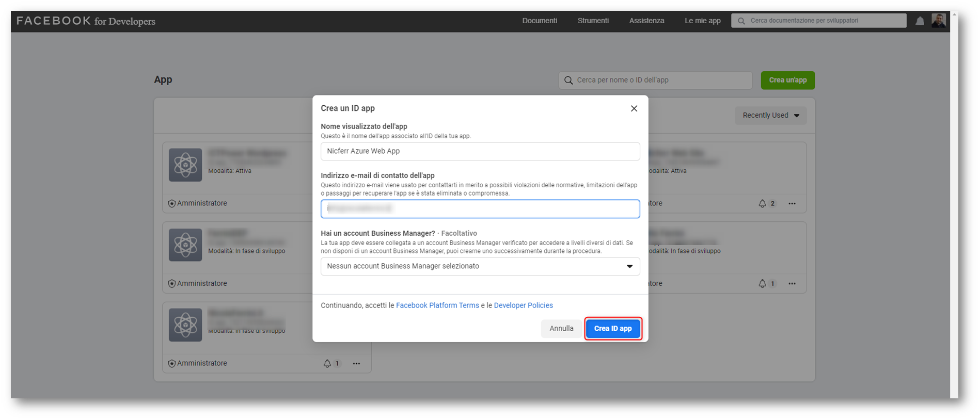This screenshot has width=980, height=420.
Task: Click the Facebook for Developers logo
Action: (x=86, y=21)
